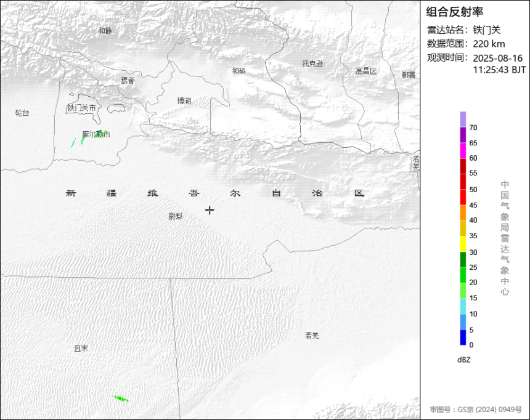Click the green radar echo in 且末
The width and height of the screenshot is (530, 420).
[x=121, y=398]
